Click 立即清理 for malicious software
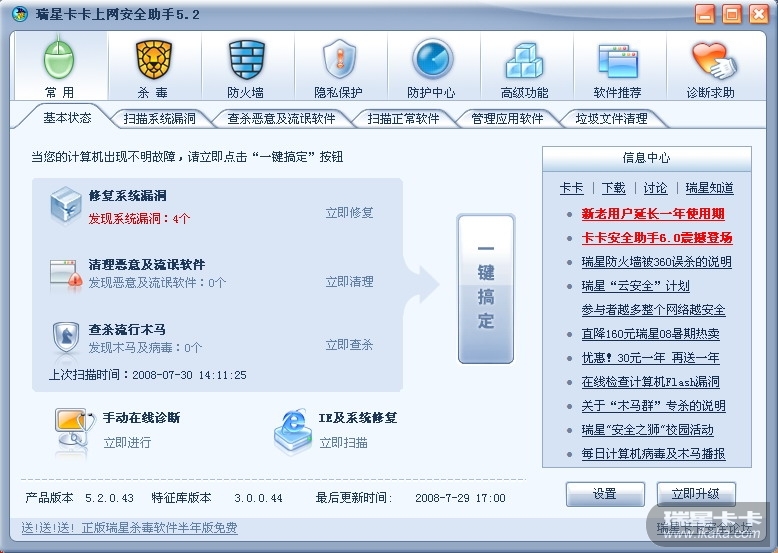Screen dimensions: 778x553 (349, 282)
